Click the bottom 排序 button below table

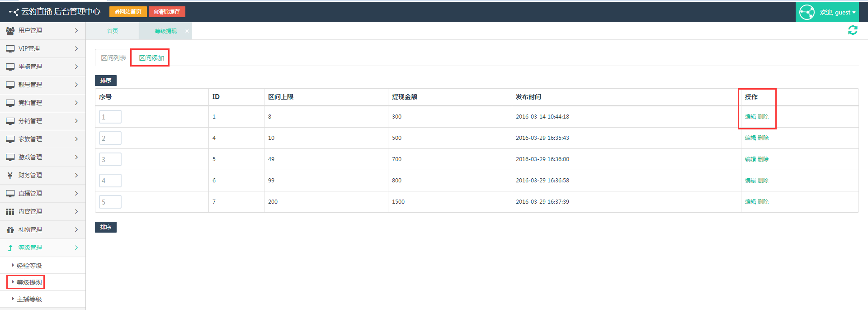(106, 227)
